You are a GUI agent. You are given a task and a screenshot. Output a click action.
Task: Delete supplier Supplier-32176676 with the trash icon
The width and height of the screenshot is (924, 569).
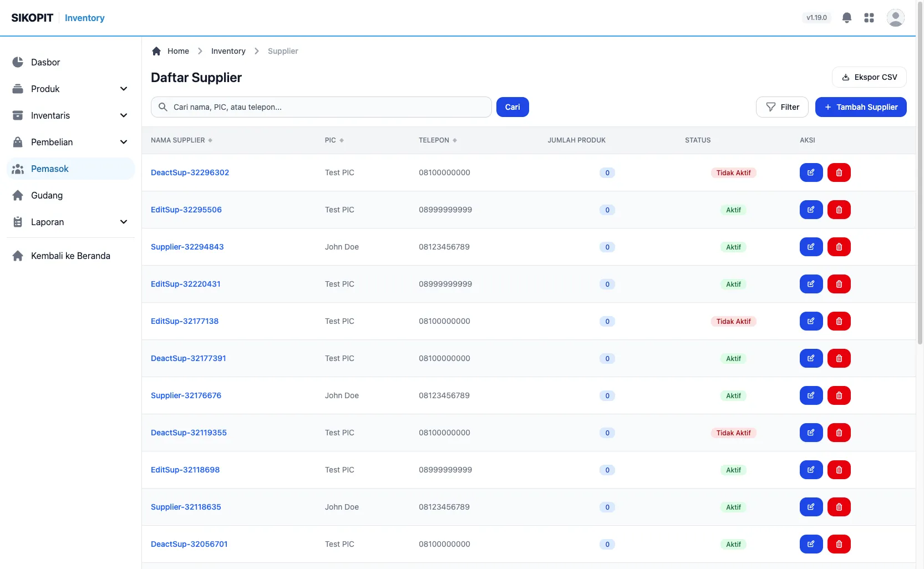839,395
